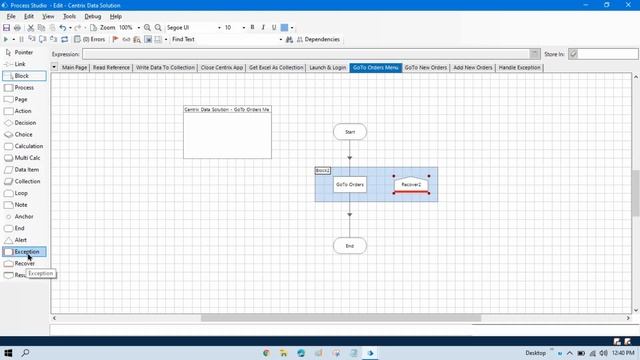
Task: Select the Pointer tool
Action: 24,52
